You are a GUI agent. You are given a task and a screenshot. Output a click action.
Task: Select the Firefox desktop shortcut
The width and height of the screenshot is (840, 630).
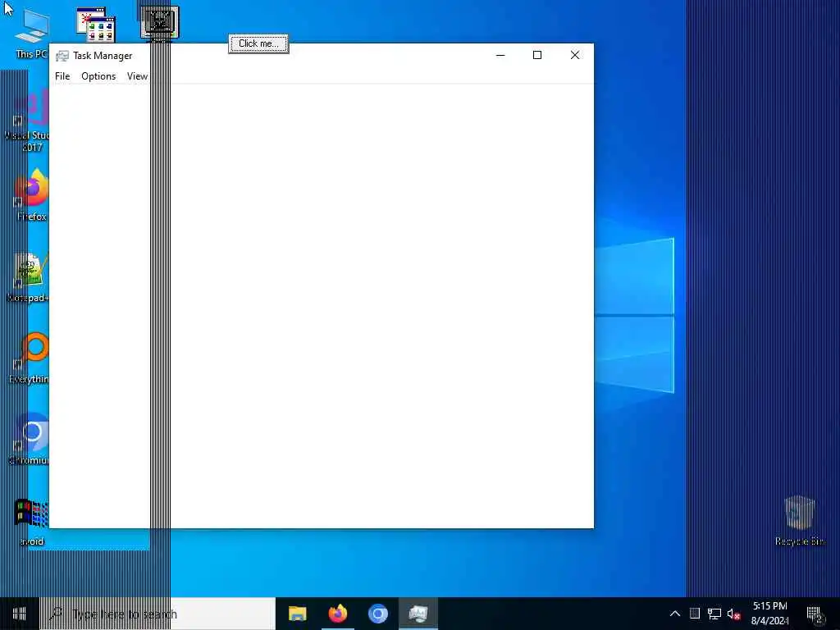[31, 195]
